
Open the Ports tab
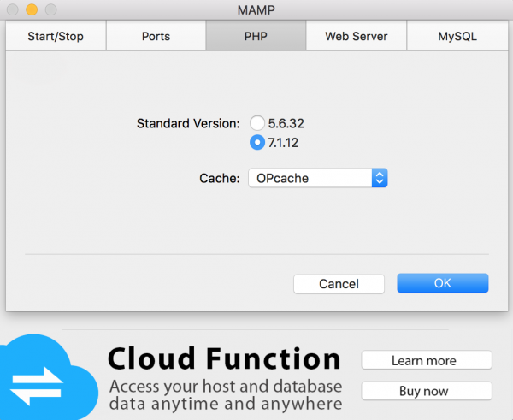(156, 36)
